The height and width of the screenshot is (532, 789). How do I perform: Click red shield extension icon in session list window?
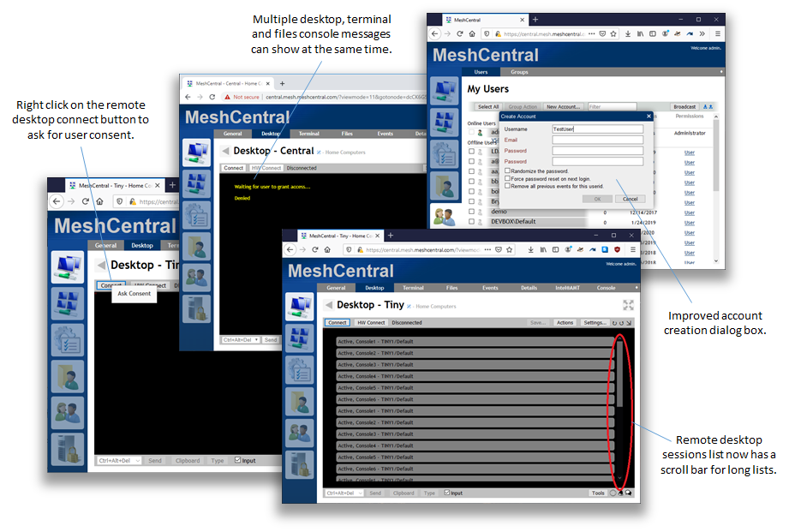click(617, 249)
